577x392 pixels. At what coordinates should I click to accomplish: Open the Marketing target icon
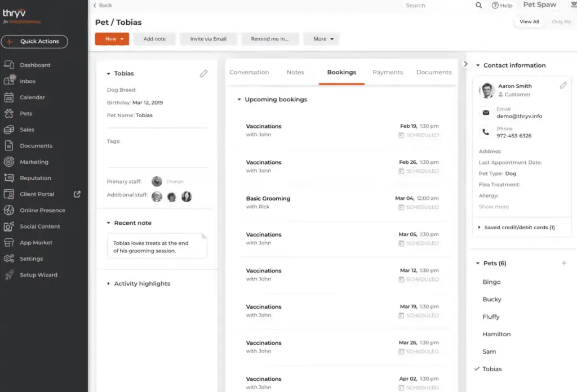[9, 162]
